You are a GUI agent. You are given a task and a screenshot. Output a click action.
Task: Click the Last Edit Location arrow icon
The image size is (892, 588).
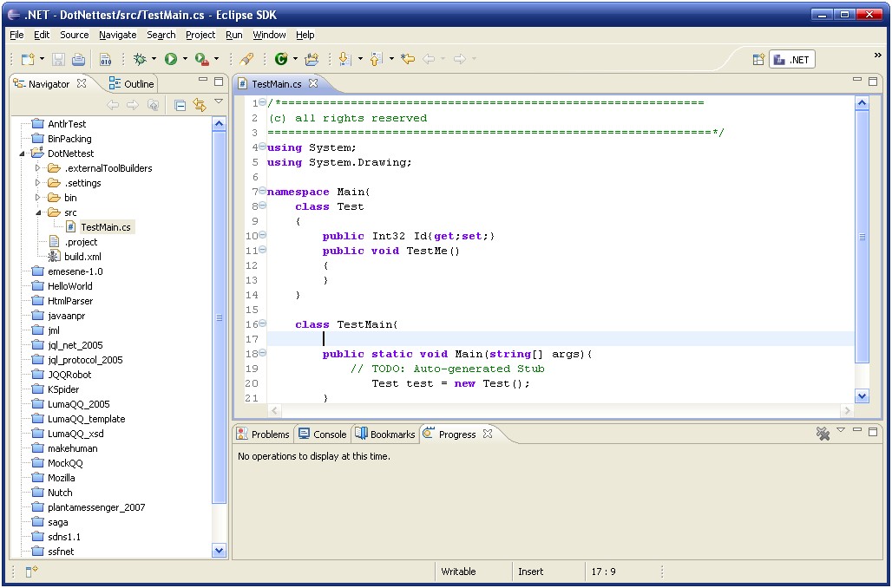(407, 59)
